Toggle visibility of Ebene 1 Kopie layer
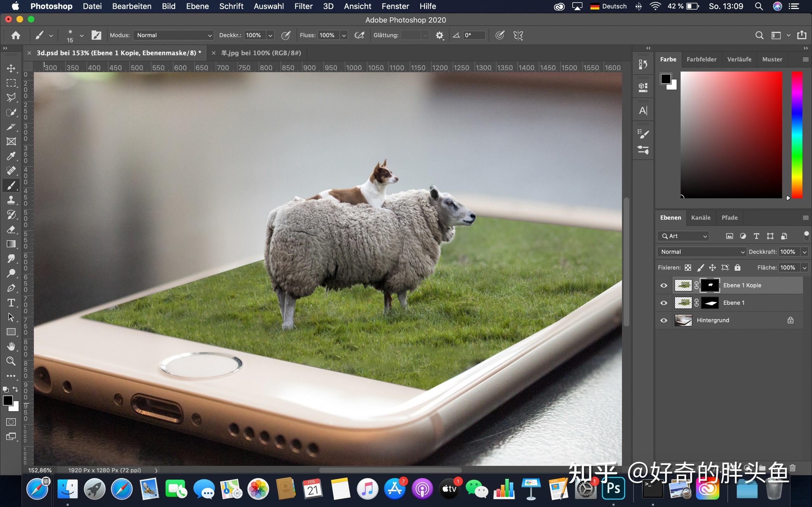 click(x=664, y=285)
